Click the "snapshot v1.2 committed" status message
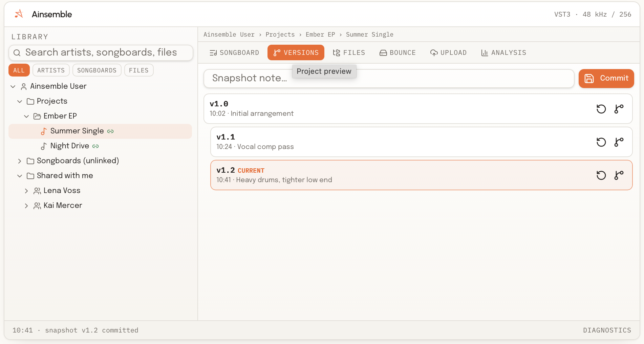 click(92, 330)
